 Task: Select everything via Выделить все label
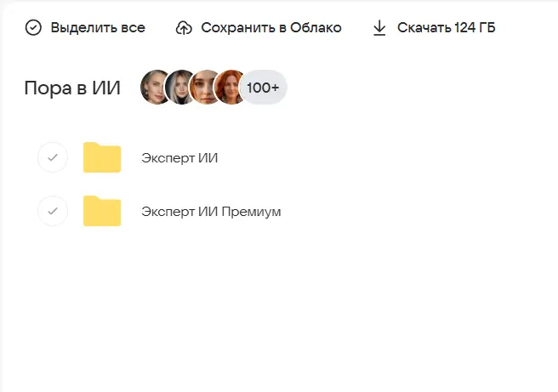point(98,28)
